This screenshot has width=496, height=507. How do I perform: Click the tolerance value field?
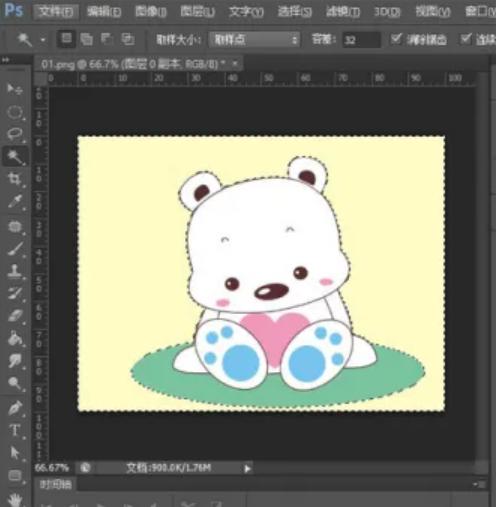pos(361,40)
